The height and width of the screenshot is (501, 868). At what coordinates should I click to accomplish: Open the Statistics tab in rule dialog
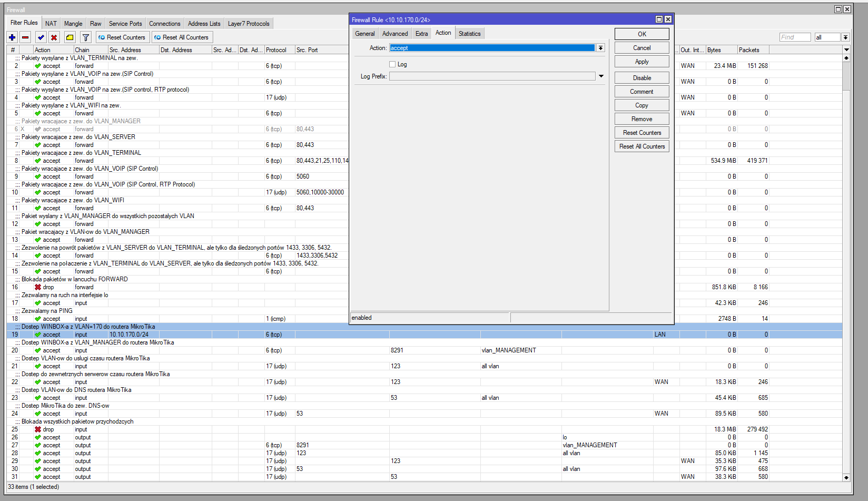(469, 34)
